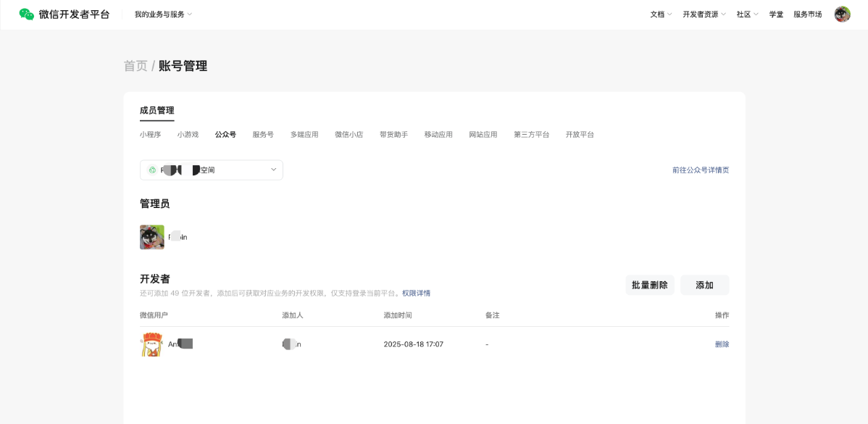
Task: Click the 删除 link for the developer
Action: [x=722, y=344]
